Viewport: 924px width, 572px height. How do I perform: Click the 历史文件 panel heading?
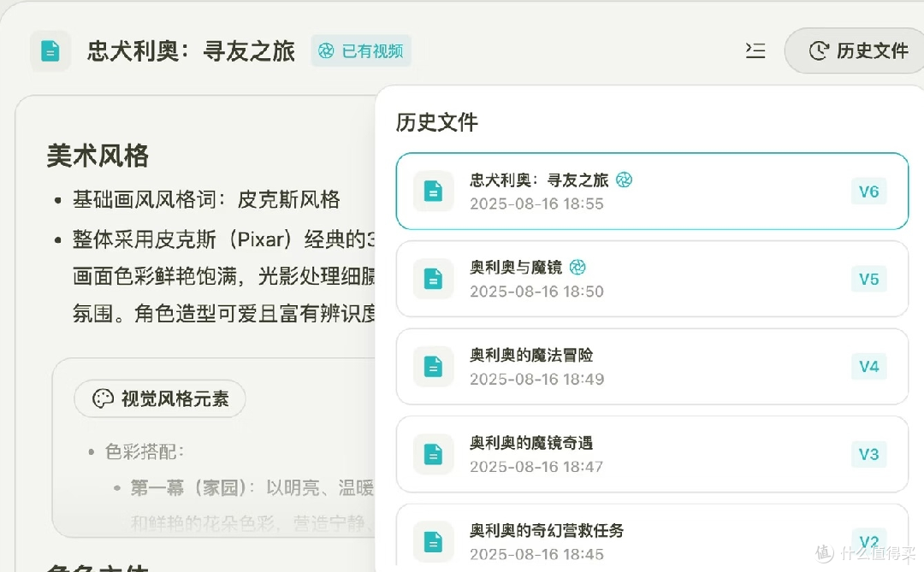[x=436, y=122]
